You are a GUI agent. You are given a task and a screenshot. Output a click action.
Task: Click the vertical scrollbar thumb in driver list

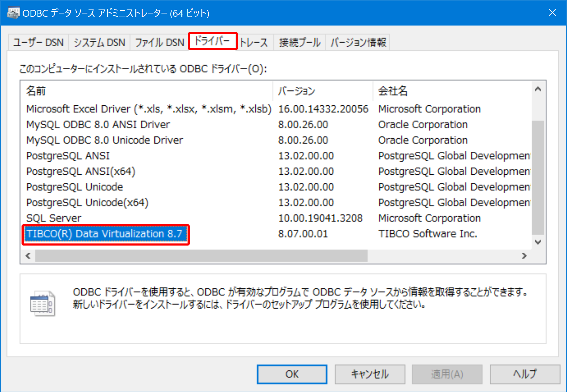538,178
